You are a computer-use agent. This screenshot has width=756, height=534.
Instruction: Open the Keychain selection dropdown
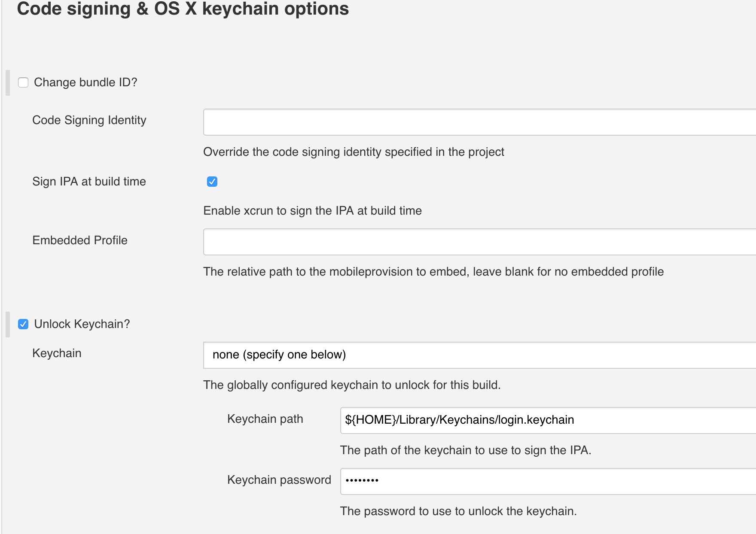pyautogui.click(x=479, y=355)
